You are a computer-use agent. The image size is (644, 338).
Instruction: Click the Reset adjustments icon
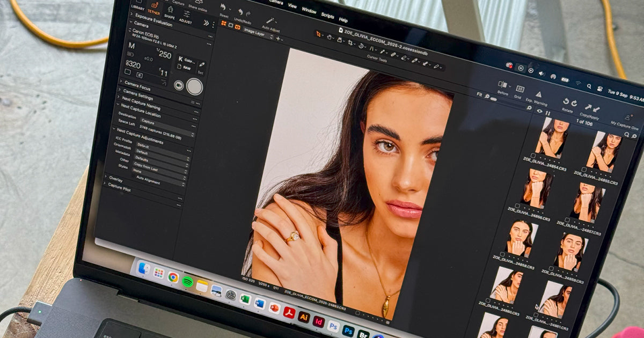tap(224, 8)
